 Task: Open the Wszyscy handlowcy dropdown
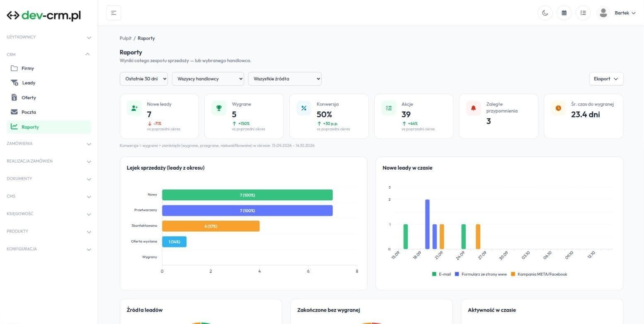(208, 79)
